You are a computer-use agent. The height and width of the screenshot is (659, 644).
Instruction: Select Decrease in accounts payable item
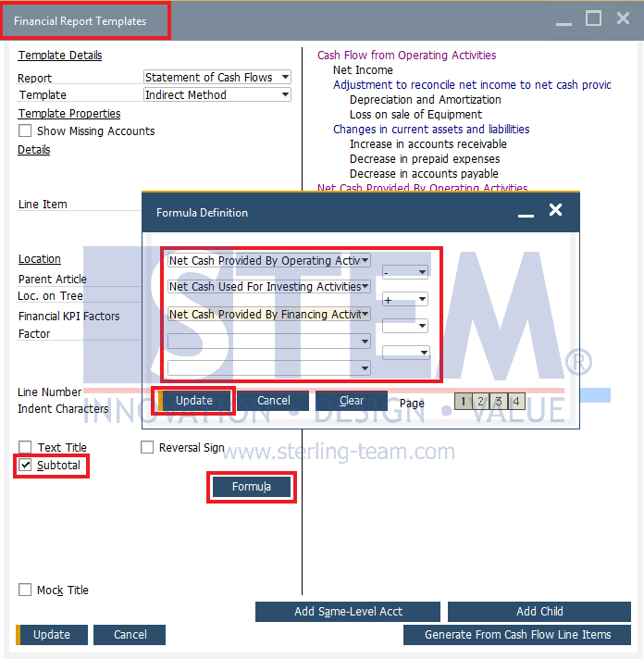pos(424,174)
